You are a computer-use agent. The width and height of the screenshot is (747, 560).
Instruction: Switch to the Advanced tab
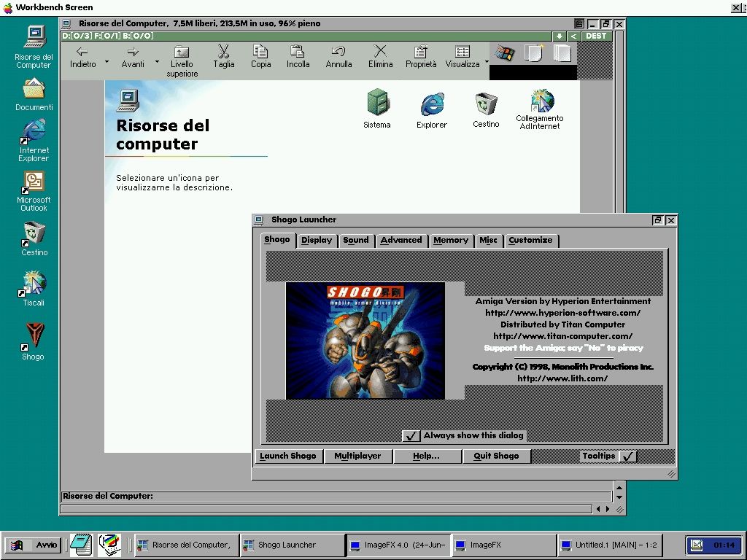[401, 241]
